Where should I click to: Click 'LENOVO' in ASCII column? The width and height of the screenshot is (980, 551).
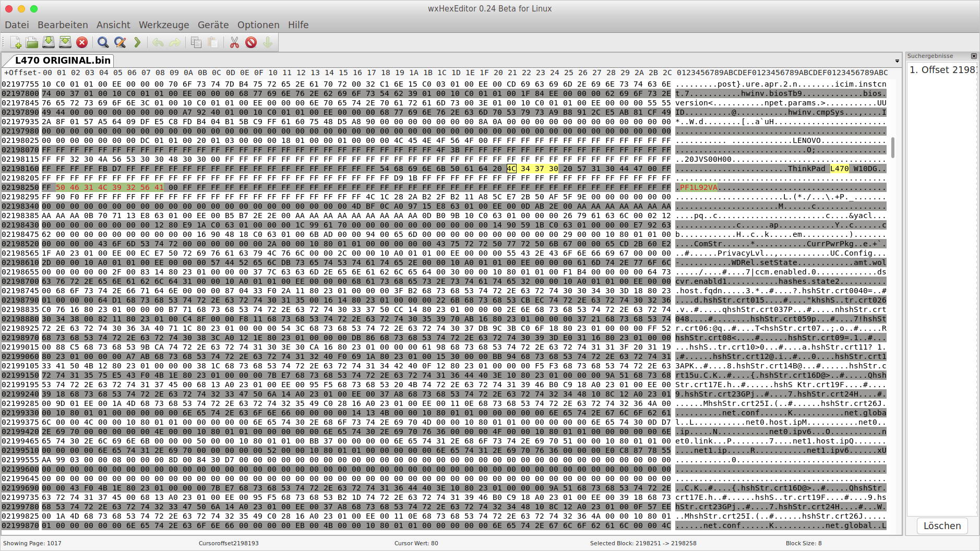pyautogui.click(x=807, y=140)
